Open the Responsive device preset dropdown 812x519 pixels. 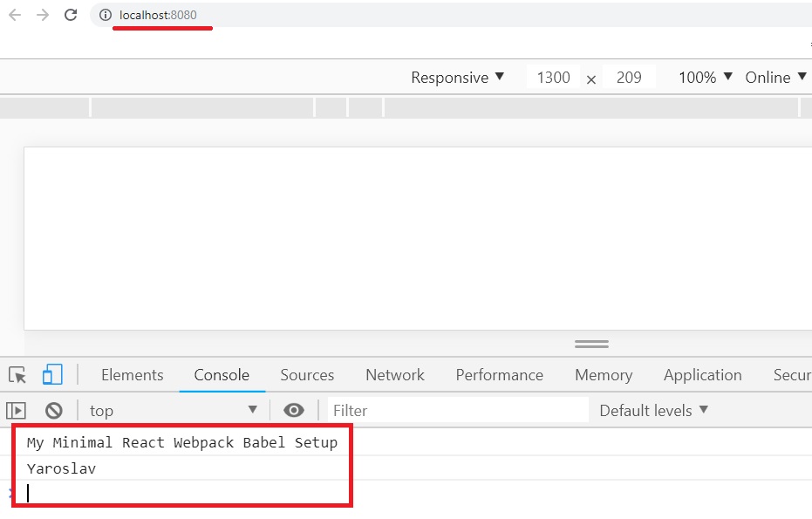coord(457,78)
